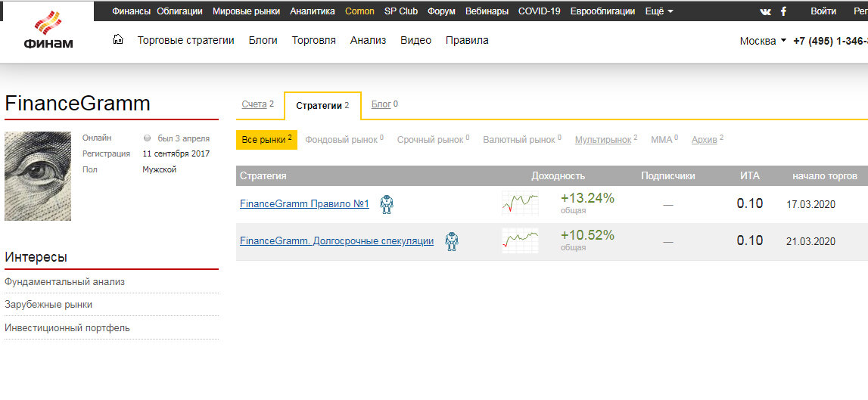Screen dimensions: 868x400
Task: Click the Войти login link
Action: click(823, 11)
